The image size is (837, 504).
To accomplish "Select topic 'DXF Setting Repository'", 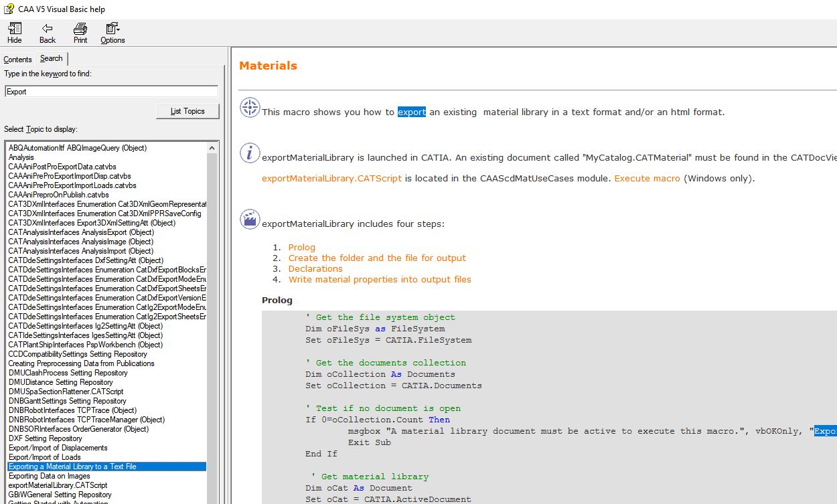I will tap(45, 438).
